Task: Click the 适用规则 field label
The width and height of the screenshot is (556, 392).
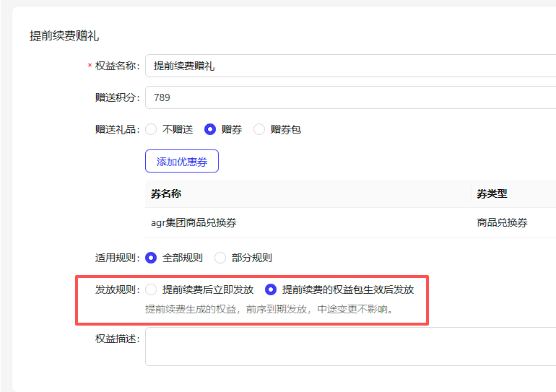Action: 117,258
